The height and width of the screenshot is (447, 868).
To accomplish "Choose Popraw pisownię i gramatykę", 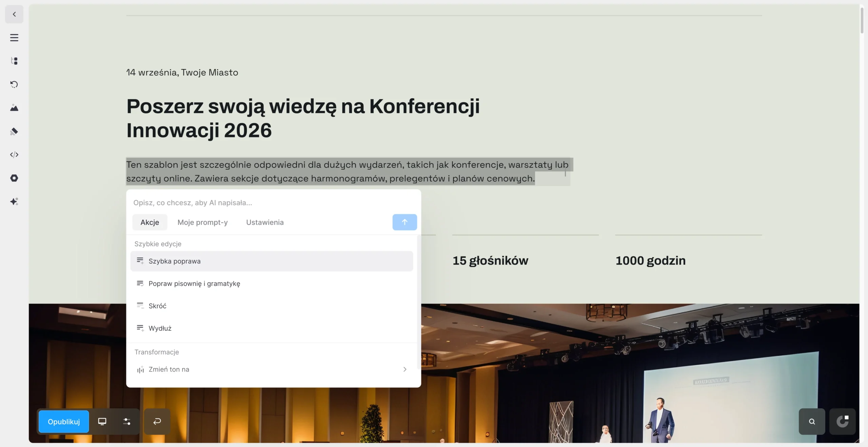I will click(272, 284).
